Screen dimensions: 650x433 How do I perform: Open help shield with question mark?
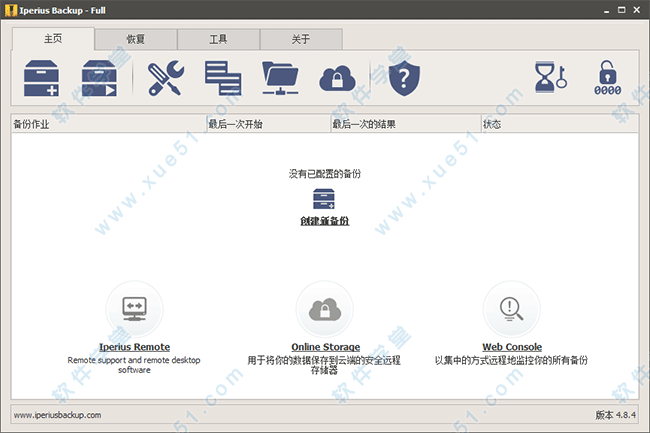404,78
